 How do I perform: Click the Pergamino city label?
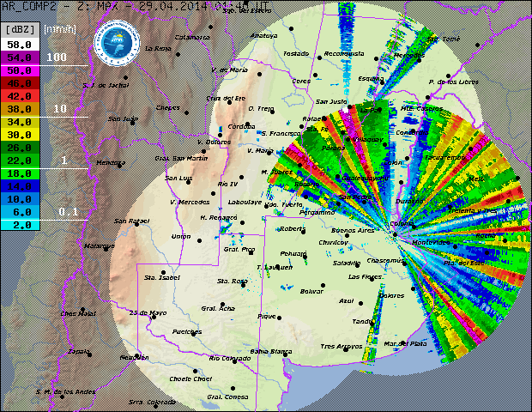317,212
